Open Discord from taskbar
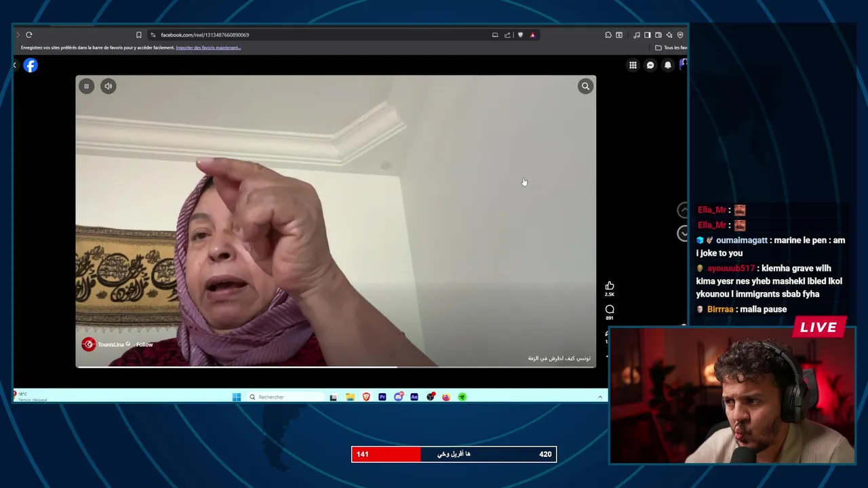 398,397
